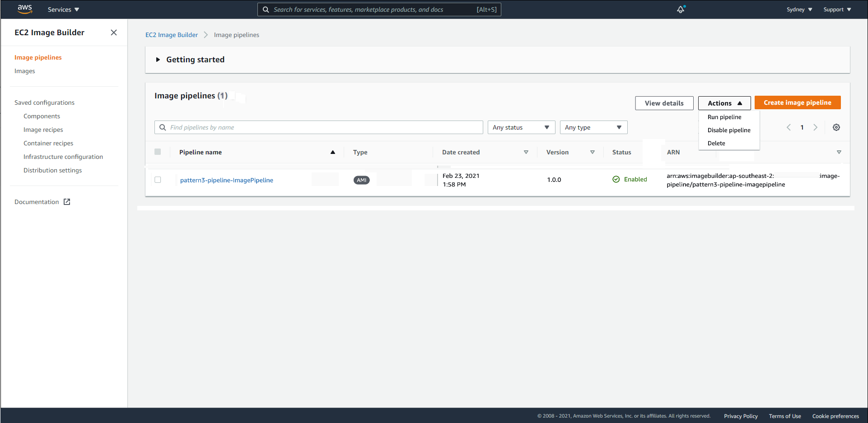Sort by ARN column arrow
This screenshot has height=423, width=868.
(x=839, y=152)
